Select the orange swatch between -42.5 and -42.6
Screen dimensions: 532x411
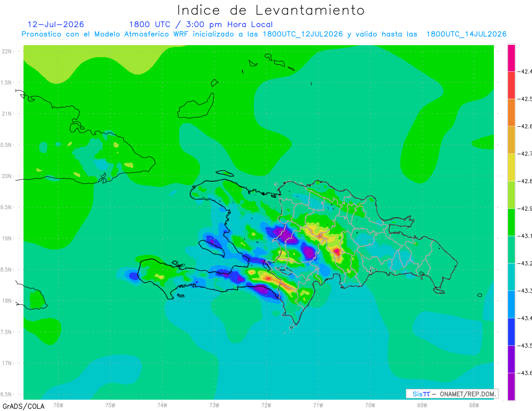(511, 112)
